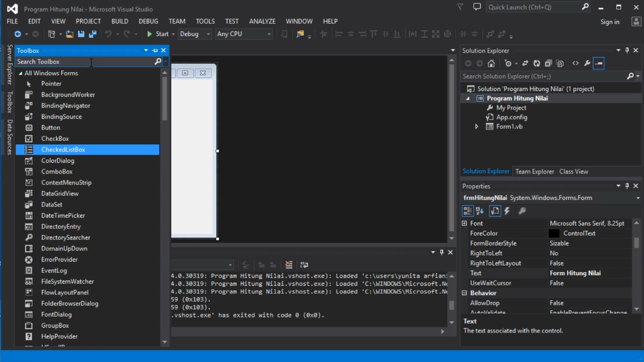
Task: Toggle Categorized view in Properties panel
Action: (x=468, y=211)
